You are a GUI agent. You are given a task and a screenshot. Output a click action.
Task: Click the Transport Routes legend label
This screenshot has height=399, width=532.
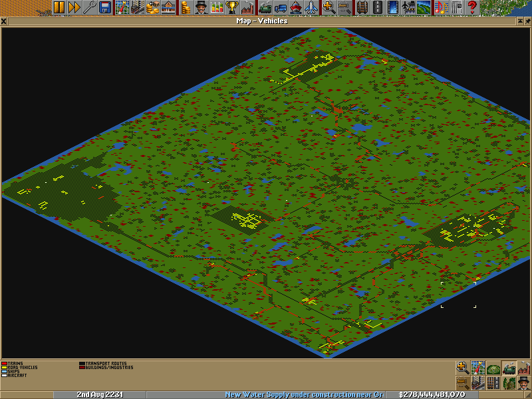click(x=106, y=363)
